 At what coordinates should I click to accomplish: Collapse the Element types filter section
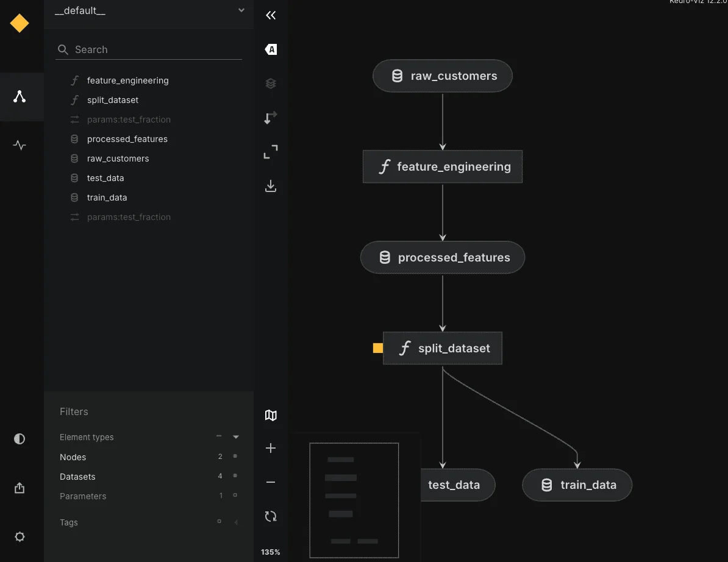(x=236, y=436)
